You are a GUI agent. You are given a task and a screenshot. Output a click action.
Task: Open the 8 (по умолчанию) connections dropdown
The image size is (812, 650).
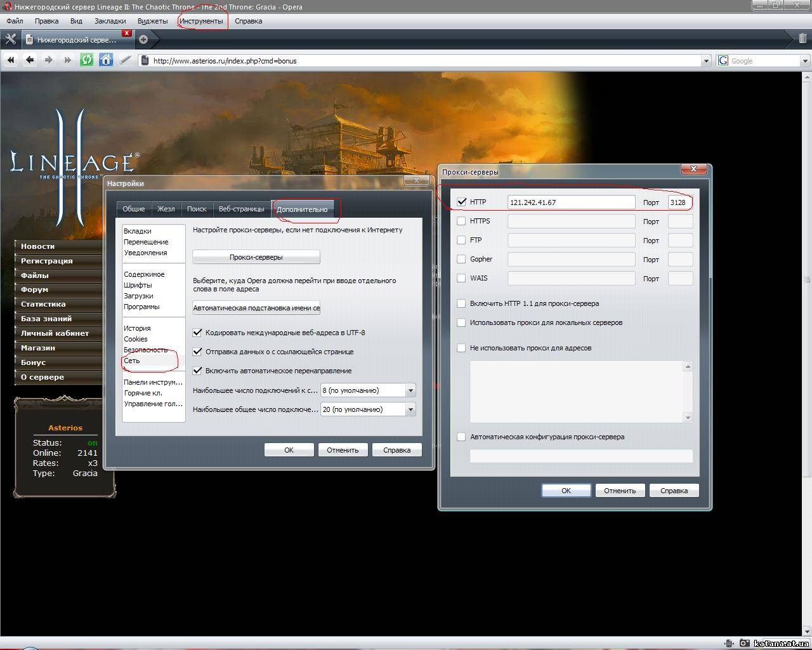(368, 390)
